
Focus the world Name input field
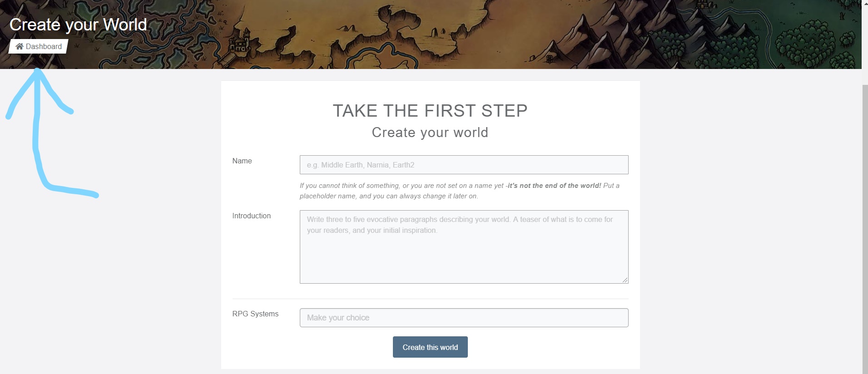(x=464, y=165)
